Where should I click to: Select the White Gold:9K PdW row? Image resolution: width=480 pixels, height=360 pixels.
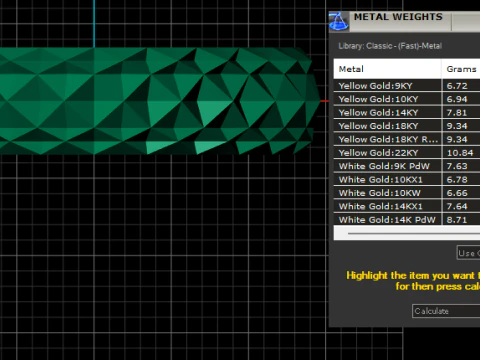pos(407,166)
